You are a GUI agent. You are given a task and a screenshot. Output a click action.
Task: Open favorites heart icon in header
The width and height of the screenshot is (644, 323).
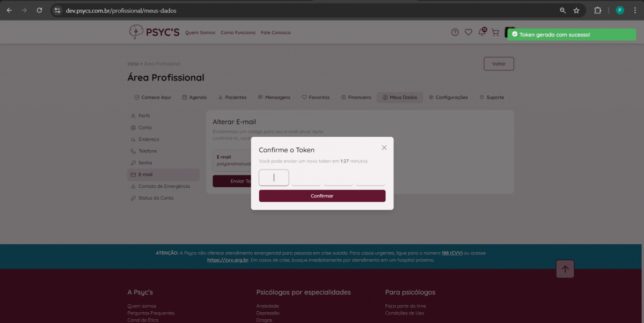click(x=469, y=32)
